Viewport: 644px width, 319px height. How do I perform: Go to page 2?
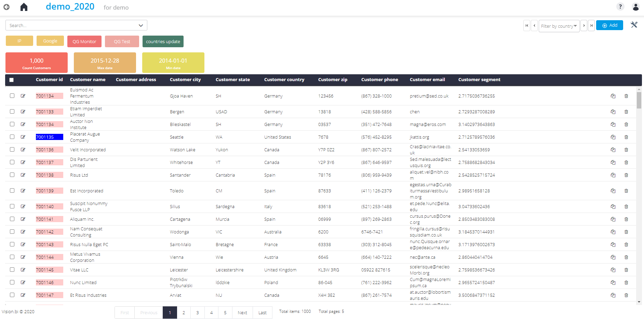coord(184,312)
